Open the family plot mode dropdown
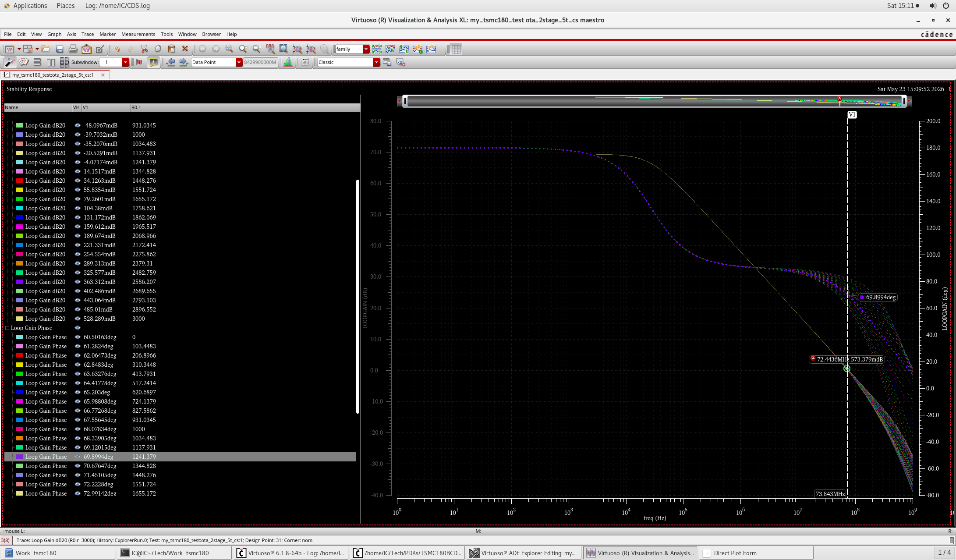The image size is (956, 560). tap(366, 49)
